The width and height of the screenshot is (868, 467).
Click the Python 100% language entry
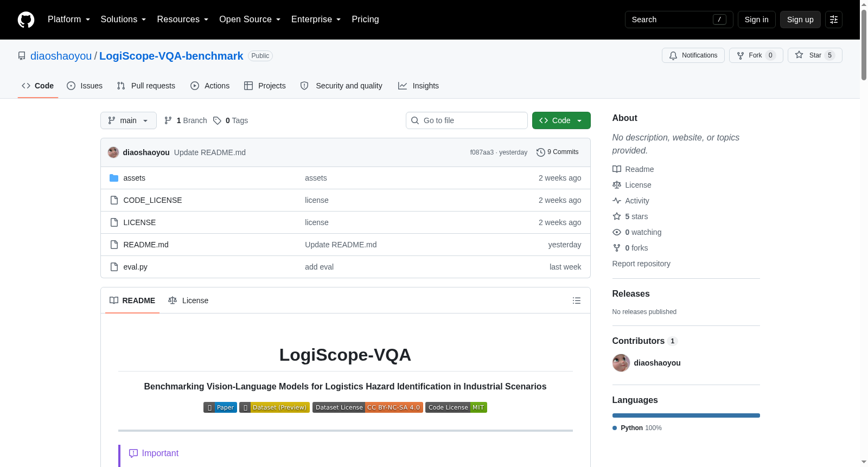point(637,428)
